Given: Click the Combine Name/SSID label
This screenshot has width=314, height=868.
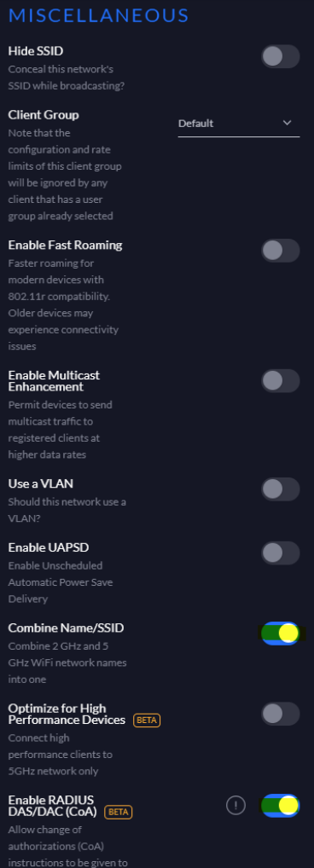Looking at the screenshot, I should (x=66, y=628).
